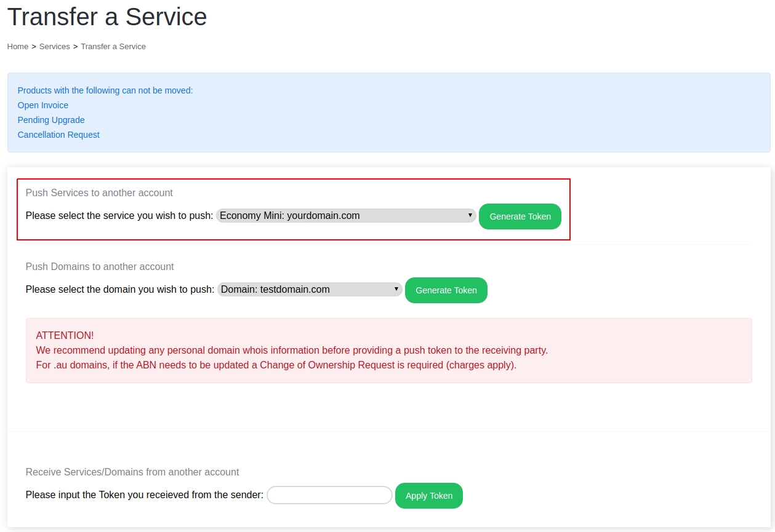
Task: Click the Transfer a Service page title
Action: pos(107,17)
